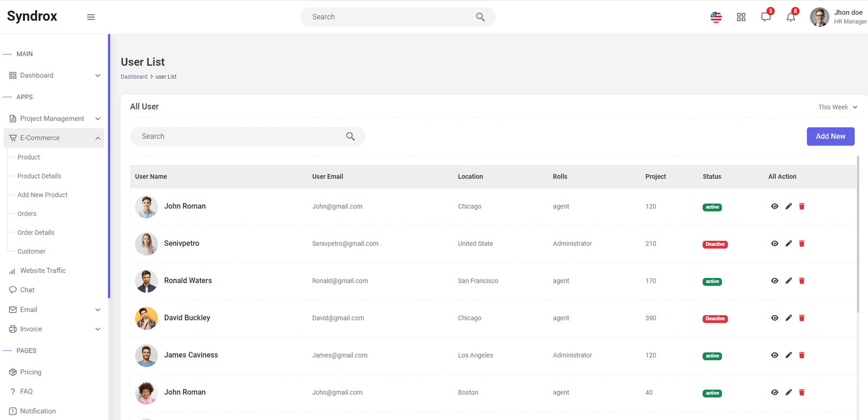This screenshot has height=420, width=868.
Task: Click David Buckley's avatar
Action: click(x=146, y=318)
